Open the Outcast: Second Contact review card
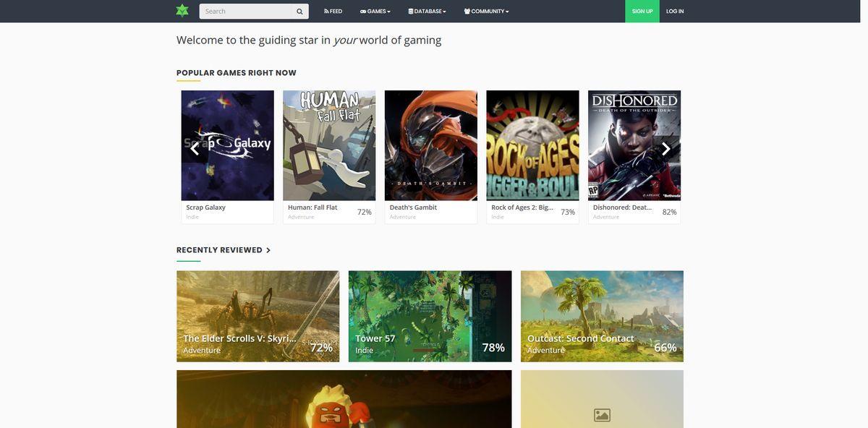The image size is (868, 428). coord(602,317)
